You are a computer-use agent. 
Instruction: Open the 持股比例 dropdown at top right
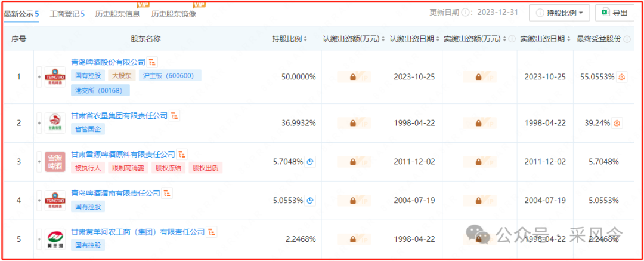coord(559,13)
